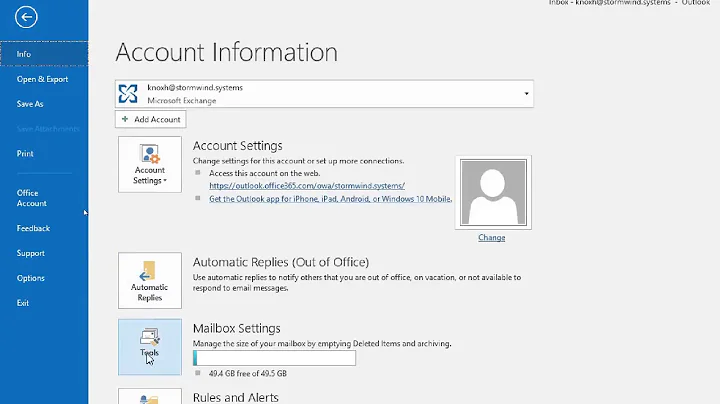
Task: Open the Automatic Replies icon button
Action: click(150, 281)
